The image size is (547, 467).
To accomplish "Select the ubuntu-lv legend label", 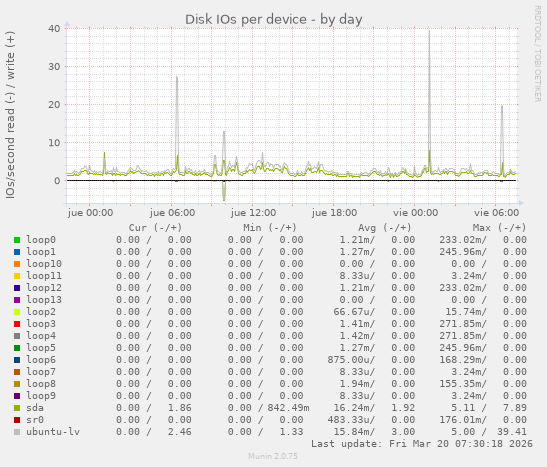I will point(53,432).
